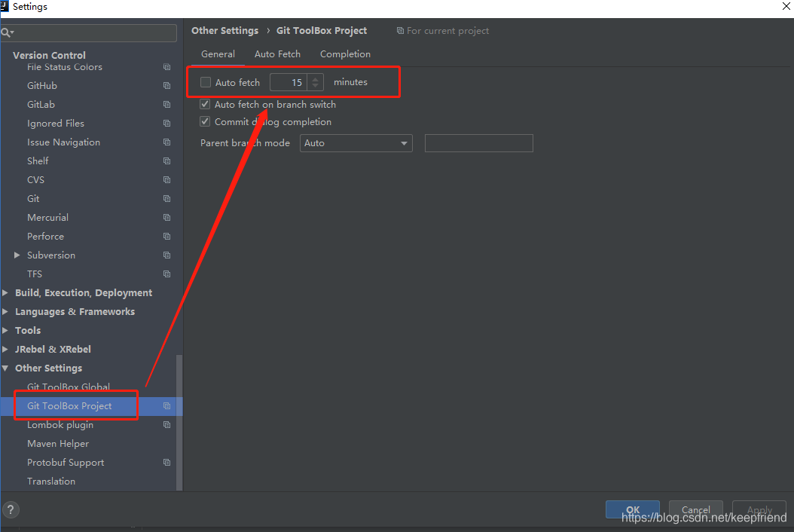This screenshot has height=532, width=794.
Task: Select GitLab under Version Control
Action: pyautogui.click(x=41, y=105)
